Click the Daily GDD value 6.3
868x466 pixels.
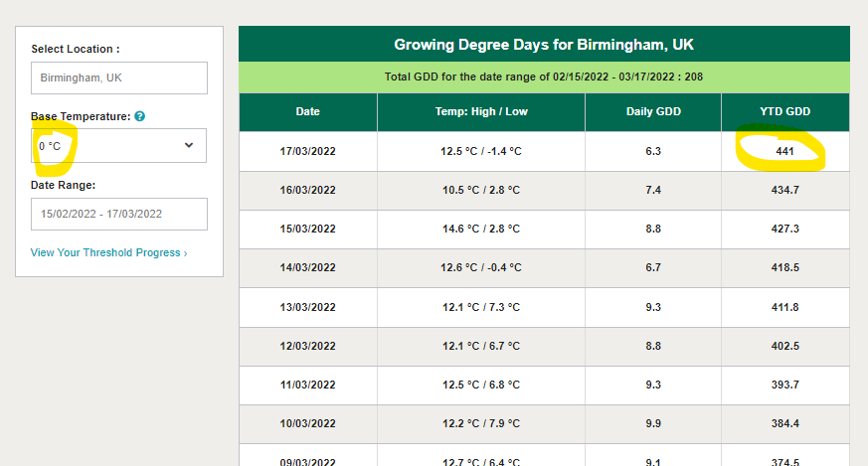pos(652,151)
